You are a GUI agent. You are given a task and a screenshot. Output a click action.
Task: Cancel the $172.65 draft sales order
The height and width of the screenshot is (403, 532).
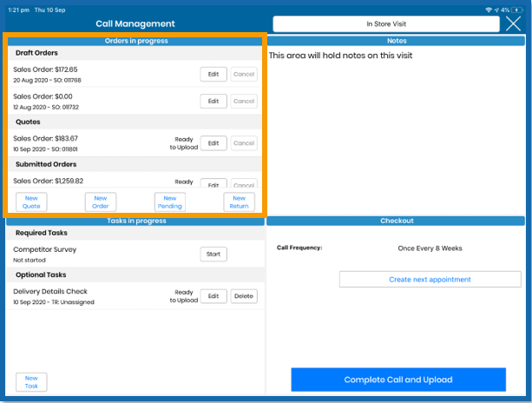click(x=244, y=74)
